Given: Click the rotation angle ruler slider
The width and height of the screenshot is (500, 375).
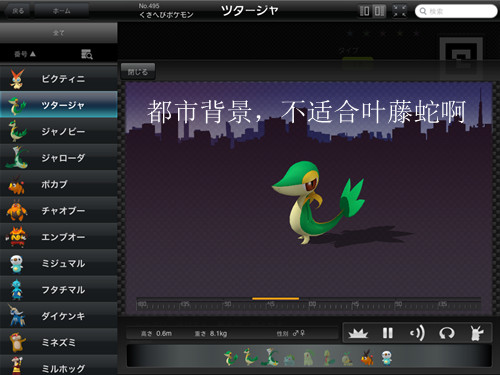Looking at the screenshot, I should coord(308,304).
